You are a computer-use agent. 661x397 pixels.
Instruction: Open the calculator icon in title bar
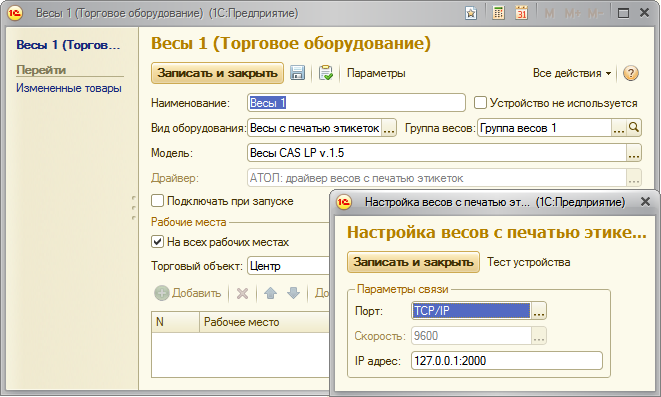(x=498, y=13)
